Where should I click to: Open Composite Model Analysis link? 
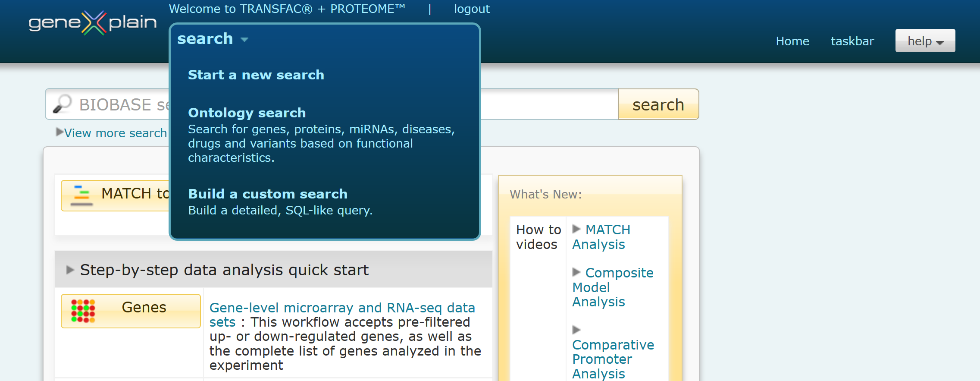613,287
